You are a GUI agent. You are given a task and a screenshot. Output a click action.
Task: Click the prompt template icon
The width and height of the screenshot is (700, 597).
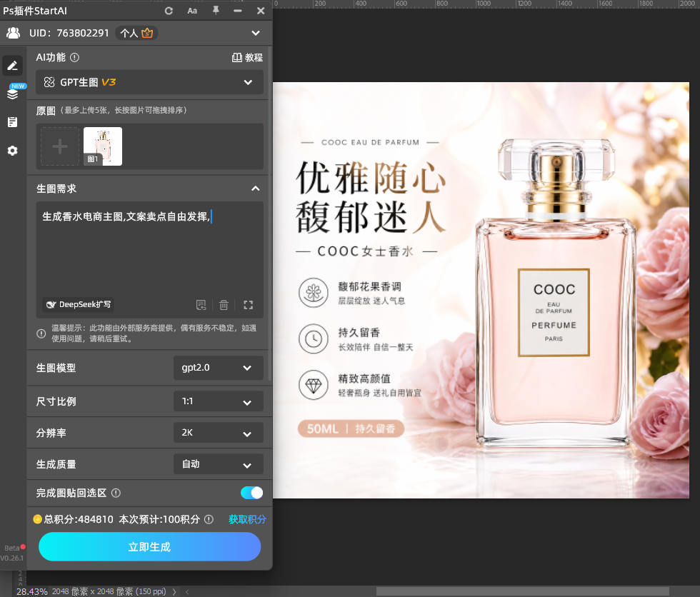(201, 305)
